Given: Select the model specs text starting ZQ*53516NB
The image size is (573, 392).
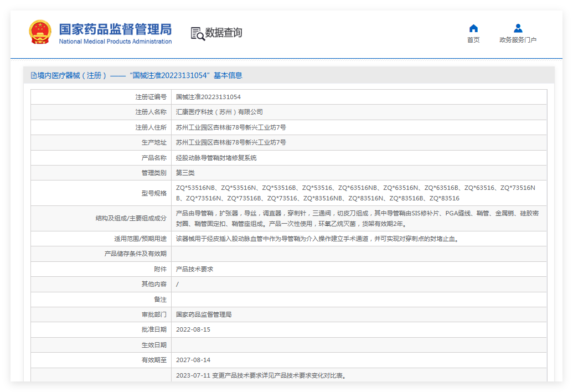Looking at the screenshot, I should click(x=355, y=193).
